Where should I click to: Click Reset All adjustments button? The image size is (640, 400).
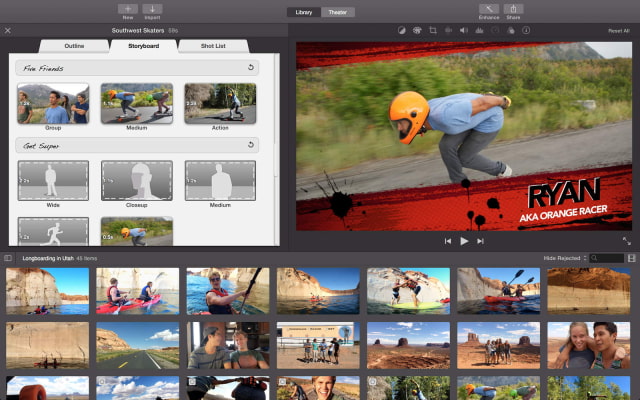pos(618,31)
